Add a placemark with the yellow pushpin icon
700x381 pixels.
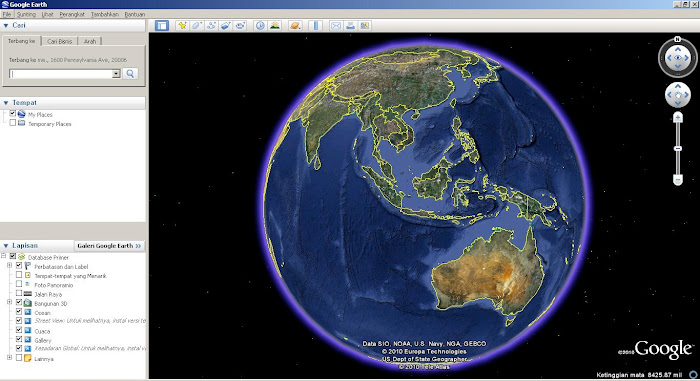[182, 26]
